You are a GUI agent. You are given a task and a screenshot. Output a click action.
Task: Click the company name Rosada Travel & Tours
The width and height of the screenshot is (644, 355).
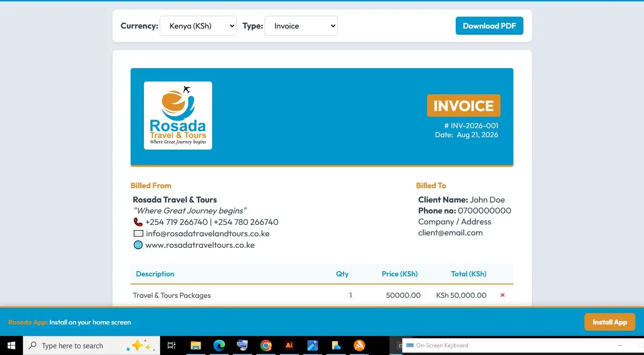pos(175,200)
